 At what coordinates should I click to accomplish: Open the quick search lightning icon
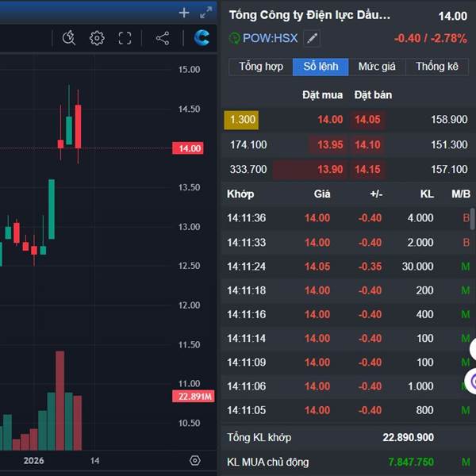(69, 38)
